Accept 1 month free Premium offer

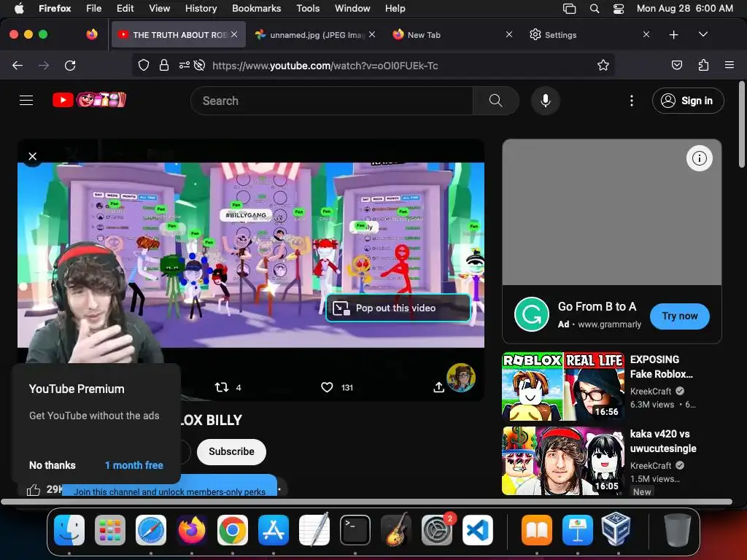[x=134, y=465]
